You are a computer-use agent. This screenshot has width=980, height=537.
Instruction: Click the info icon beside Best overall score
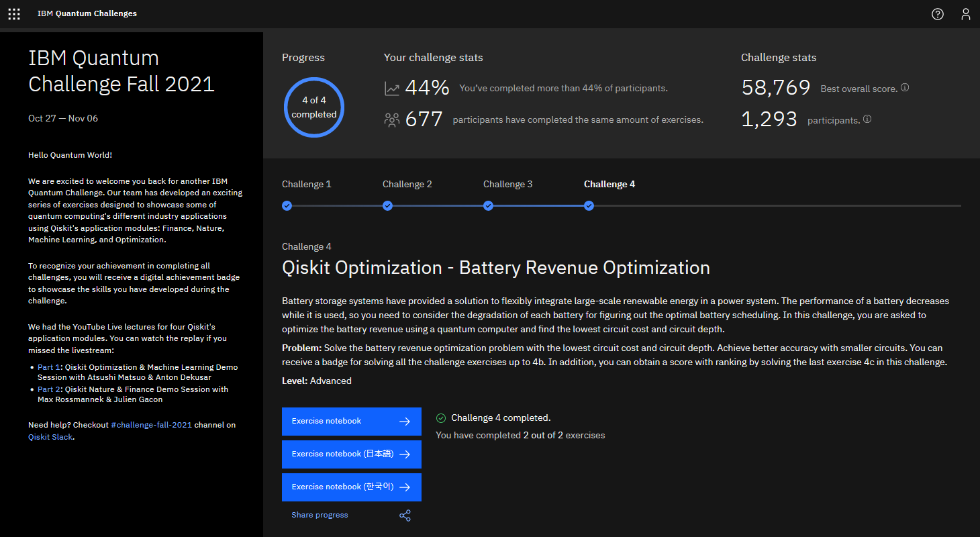coord(905,87)
